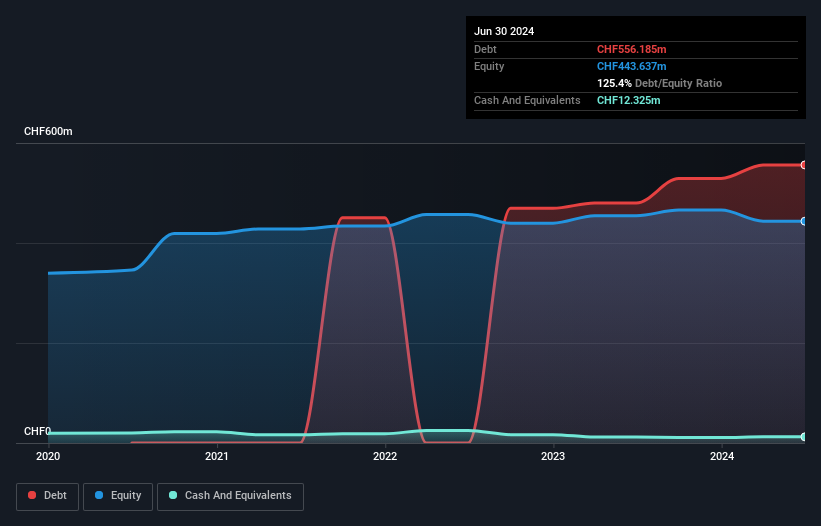Click the 2022 axis label
The width and height of the screenshot is (821, 526).
[385, 456]
